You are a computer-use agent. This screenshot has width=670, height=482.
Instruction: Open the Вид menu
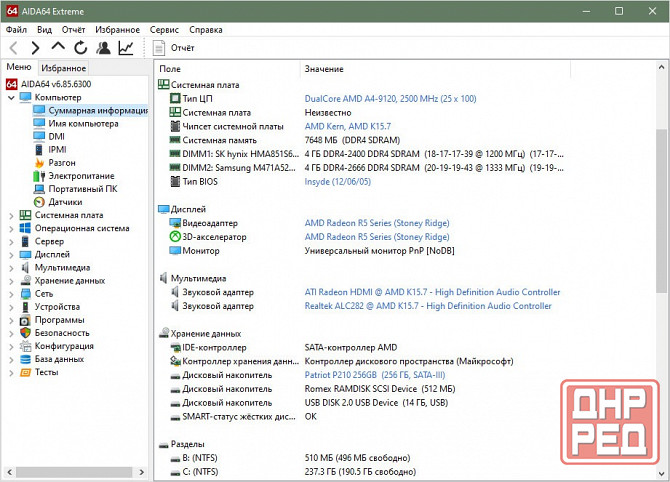point(44,29)
